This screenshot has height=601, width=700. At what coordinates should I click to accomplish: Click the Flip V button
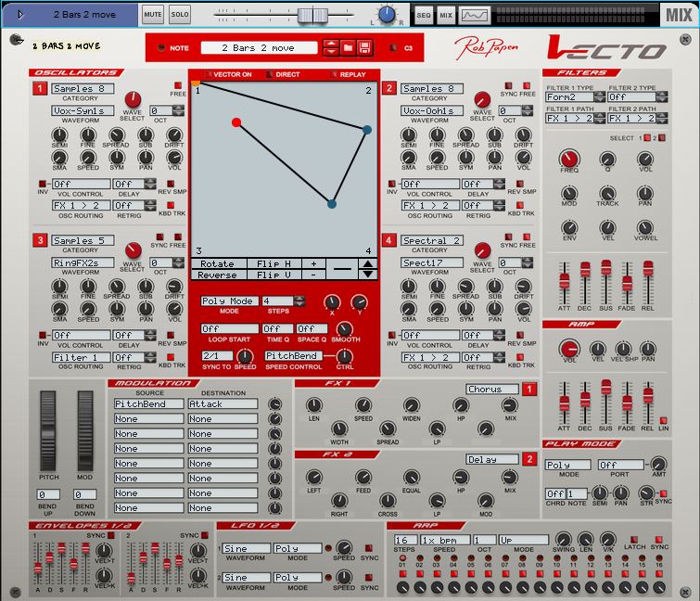tap(274, 275)
